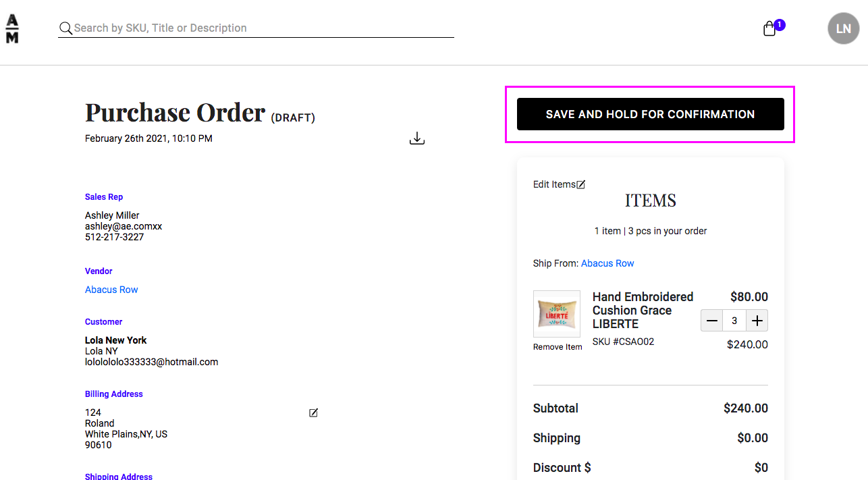This screenshot has height=480, width=868.
Task: Click the AM logo in the header
Action: [x=11, y=28]
